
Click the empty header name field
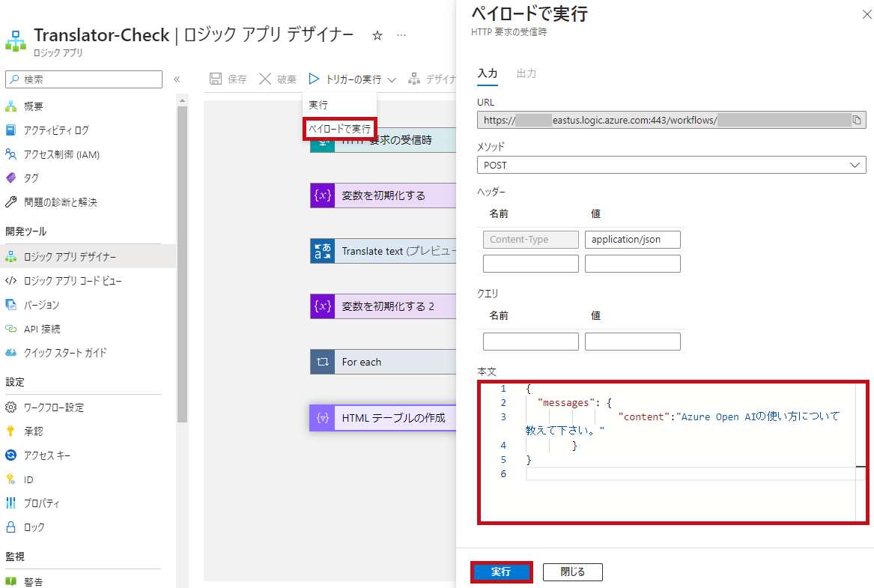coord(531,264)
